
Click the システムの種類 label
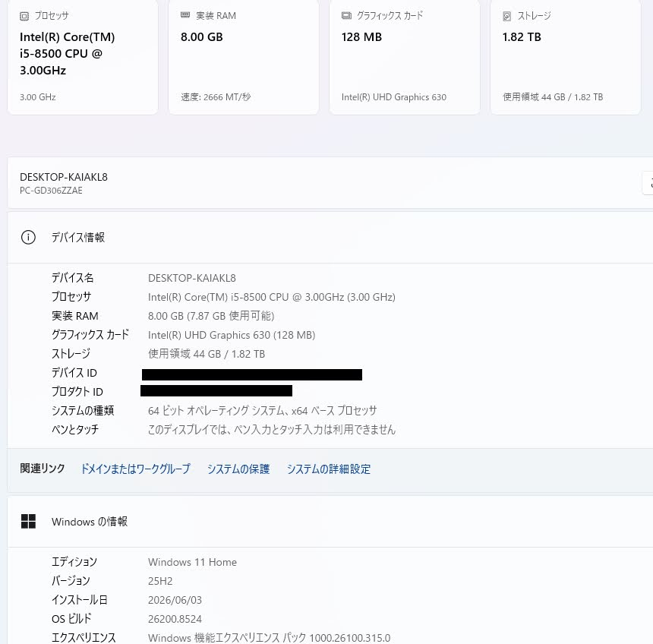pyautogui.click(x=83, y=411)
